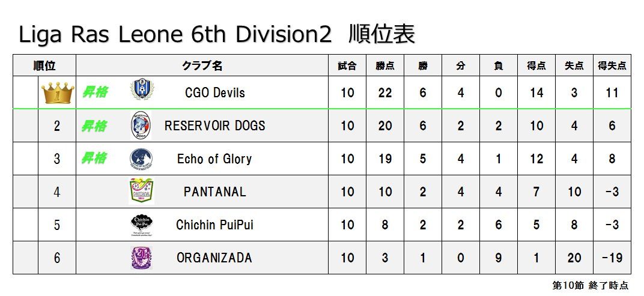Click the 22 points cell for CGO Devils
The image size is (644, 296).
pos(385,93)
